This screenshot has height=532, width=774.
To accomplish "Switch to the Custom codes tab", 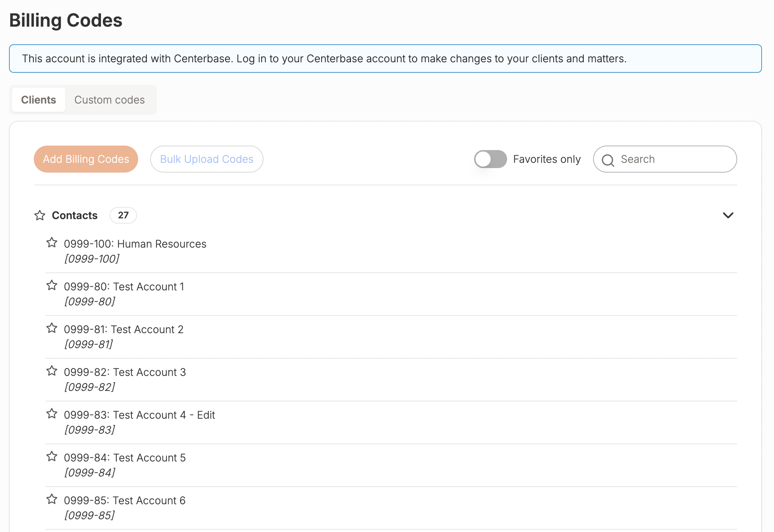I will tap(109, 100).
